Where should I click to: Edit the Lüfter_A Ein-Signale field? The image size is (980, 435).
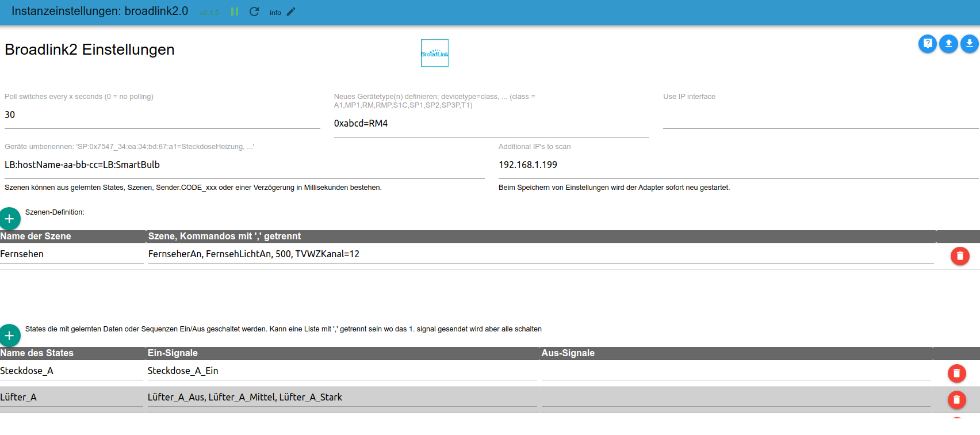[342, 398]
